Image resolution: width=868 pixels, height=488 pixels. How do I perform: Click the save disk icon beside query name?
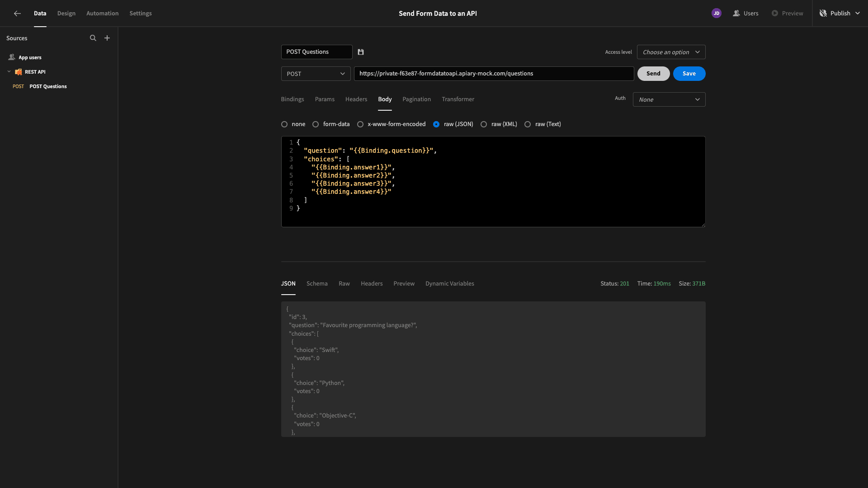click(x=361, y=52)
